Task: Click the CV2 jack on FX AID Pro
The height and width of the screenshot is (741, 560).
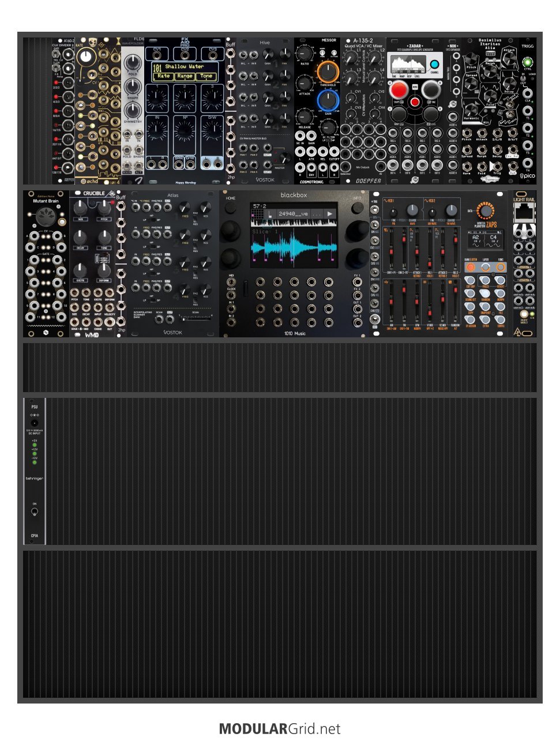Action: pyautogui.click(x=185, y=55)
